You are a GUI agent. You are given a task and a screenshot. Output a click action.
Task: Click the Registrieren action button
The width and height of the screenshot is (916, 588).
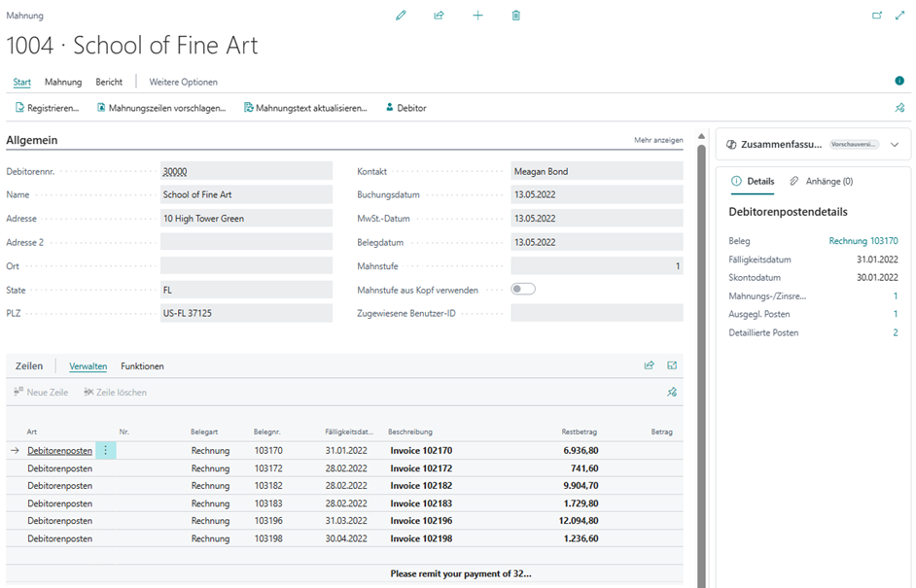click(47, 108)
